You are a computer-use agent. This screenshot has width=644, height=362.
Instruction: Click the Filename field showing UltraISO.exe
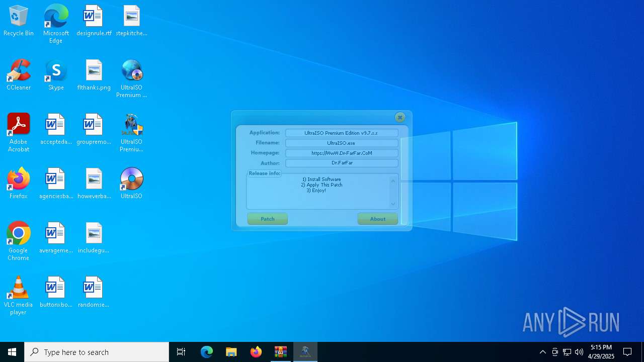coord(342,143)
